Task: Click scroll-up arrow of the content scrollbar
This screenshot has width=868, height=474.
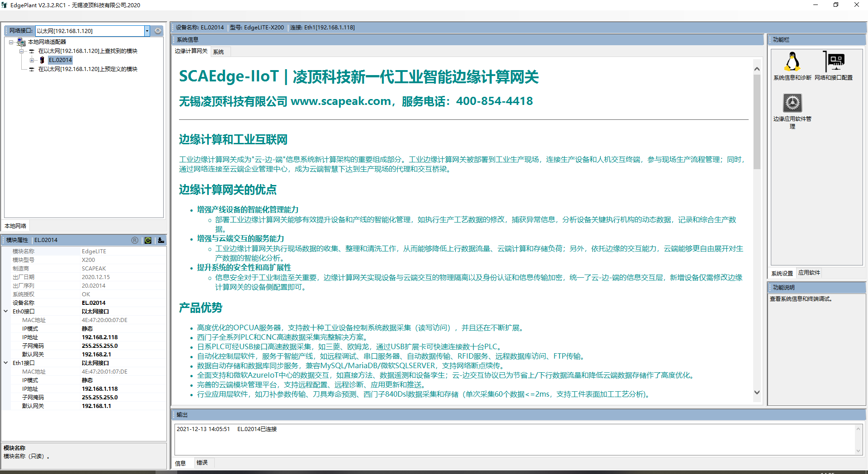Action: [757, 69]
